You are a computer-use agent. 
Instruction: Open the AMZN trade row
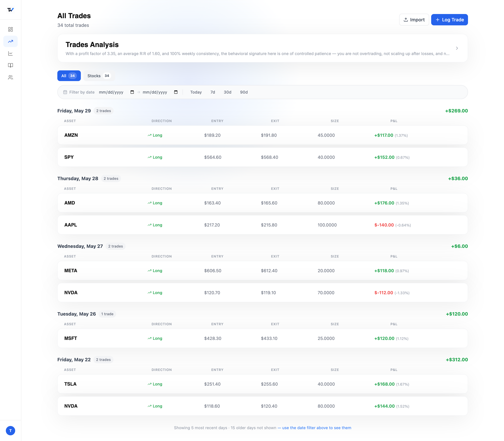[x=262, y=135]
